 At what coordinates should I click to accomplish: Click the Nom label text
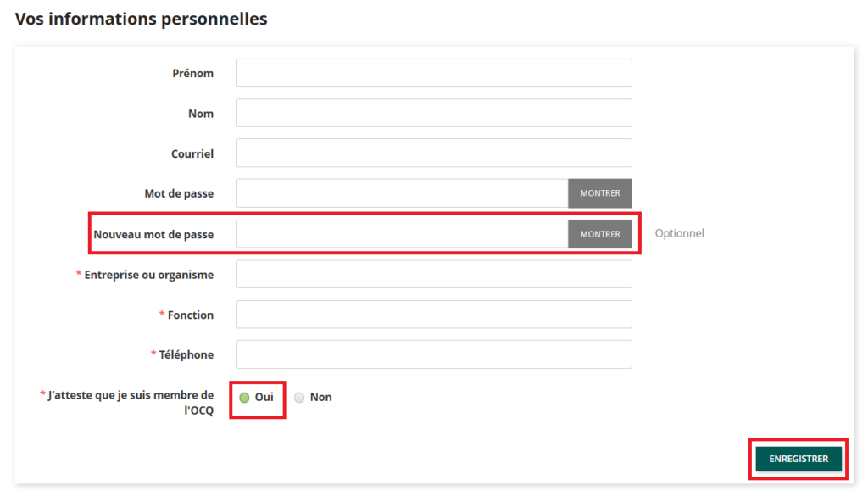[201, 114]
